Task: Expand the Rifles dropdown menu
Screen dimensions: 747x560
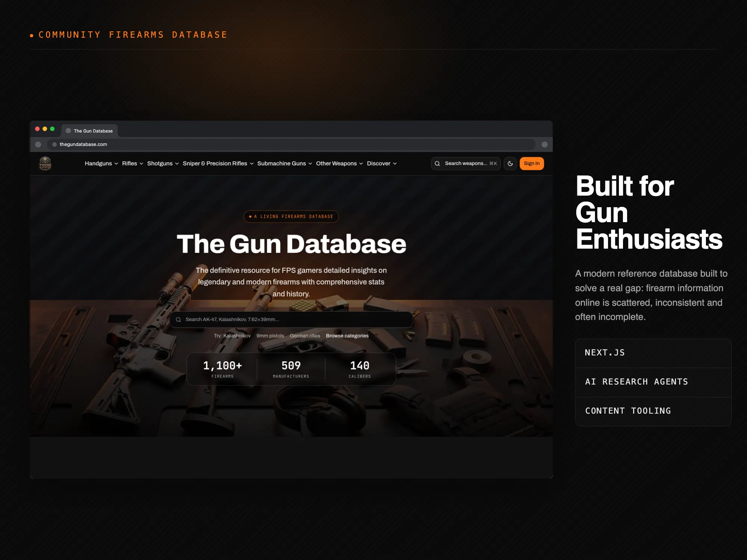Action: 133,164
